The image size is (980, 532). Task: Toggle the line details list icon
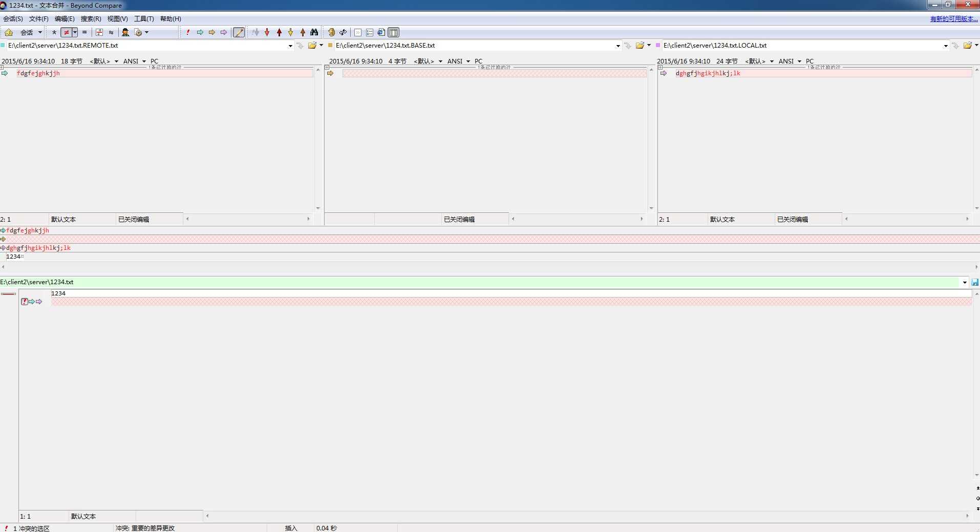pos(370,32)
